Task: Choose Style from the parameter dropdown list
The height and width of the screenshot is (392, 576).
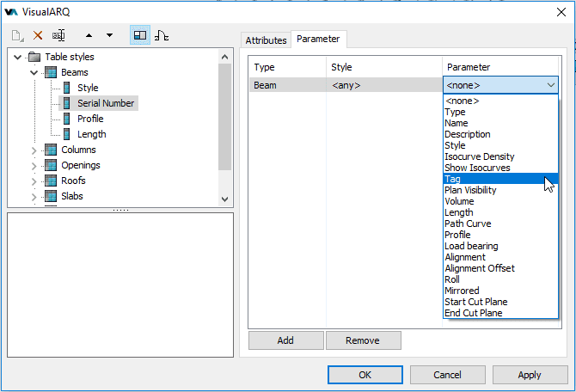Action: [500, 145]
